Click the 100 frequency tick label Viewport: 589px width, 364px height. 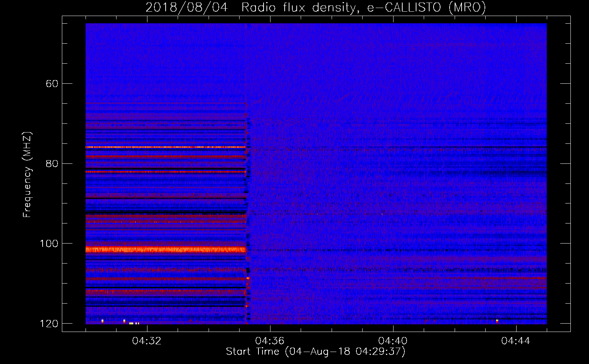point(49,244)
